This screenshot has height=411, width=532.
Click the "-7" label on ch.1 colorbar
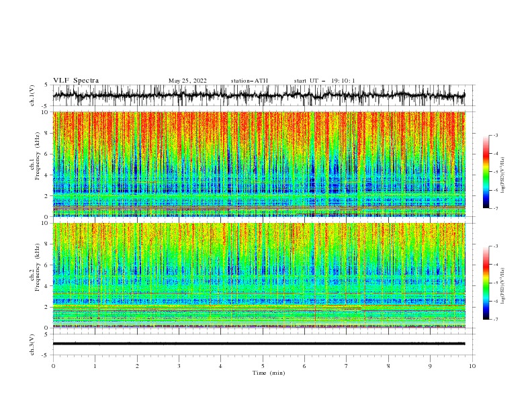(x=495, y=208)
